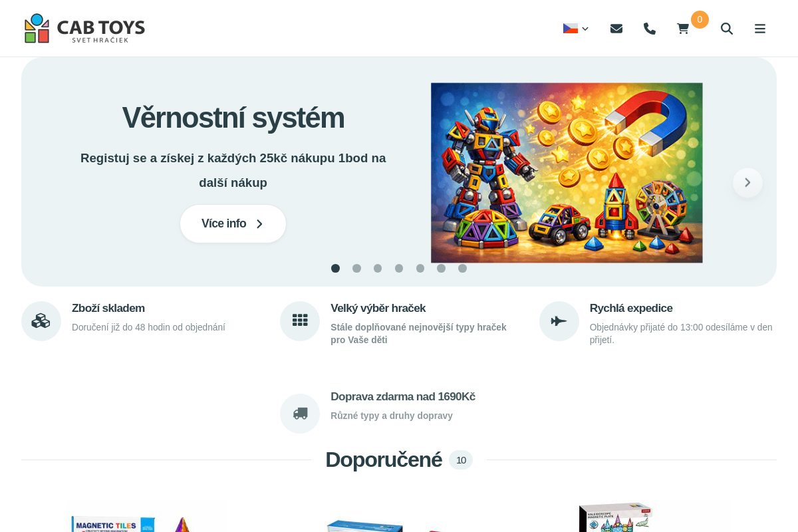
Task: Select the fifth carousel dot
Action: pyautogui.click(x=420, y=268)
